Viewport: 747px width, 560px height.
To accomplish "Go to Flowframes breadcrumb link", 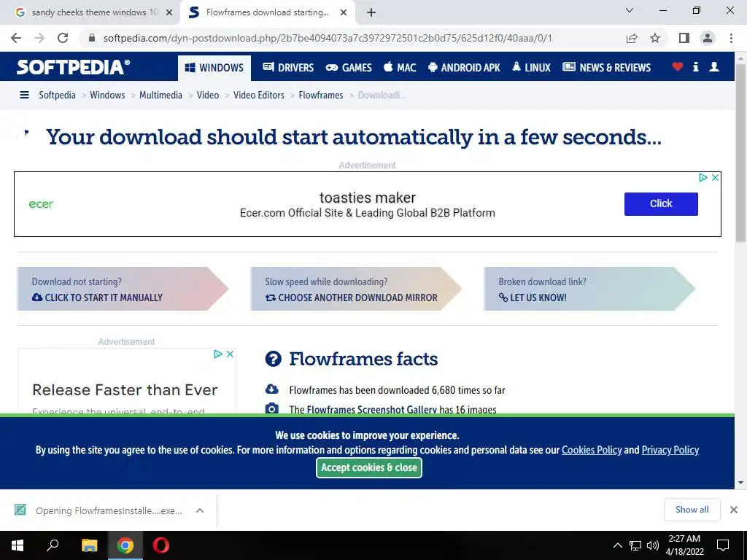I will pyautogui.click(x=321, y=96).
